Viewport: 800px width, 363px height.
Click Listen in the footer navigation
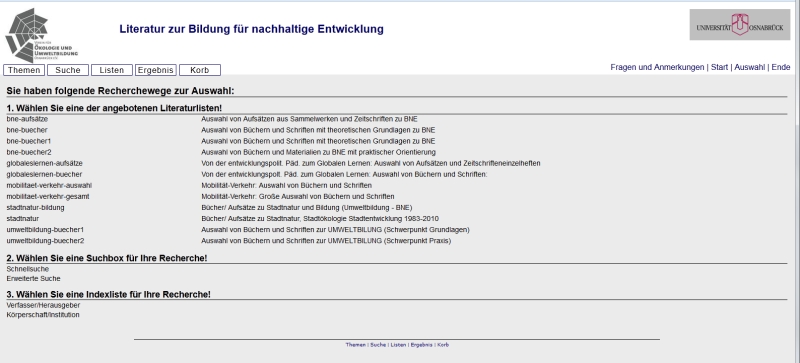point(398,345)
